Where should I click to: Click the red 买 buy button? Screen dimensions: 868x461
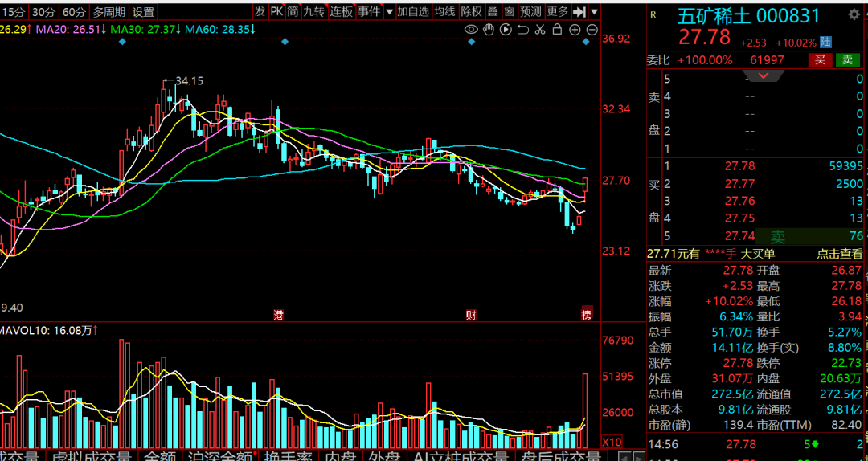click(820, 59)
